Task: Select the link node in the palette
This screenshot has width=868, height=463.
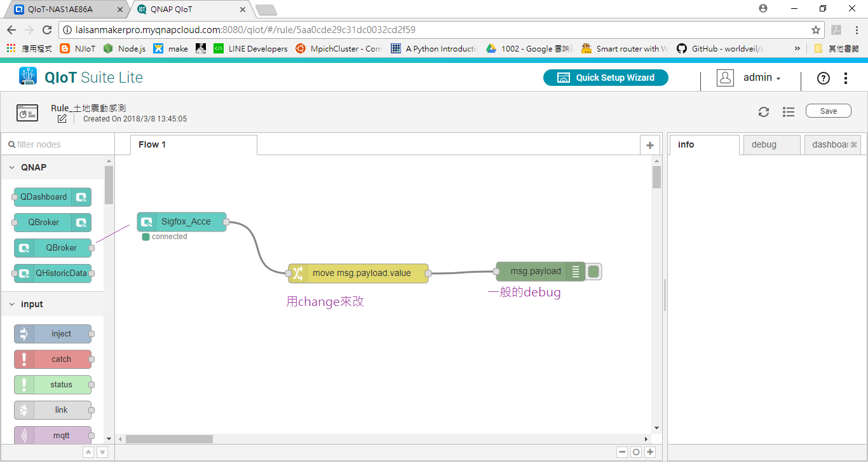Action: point(53,410)
